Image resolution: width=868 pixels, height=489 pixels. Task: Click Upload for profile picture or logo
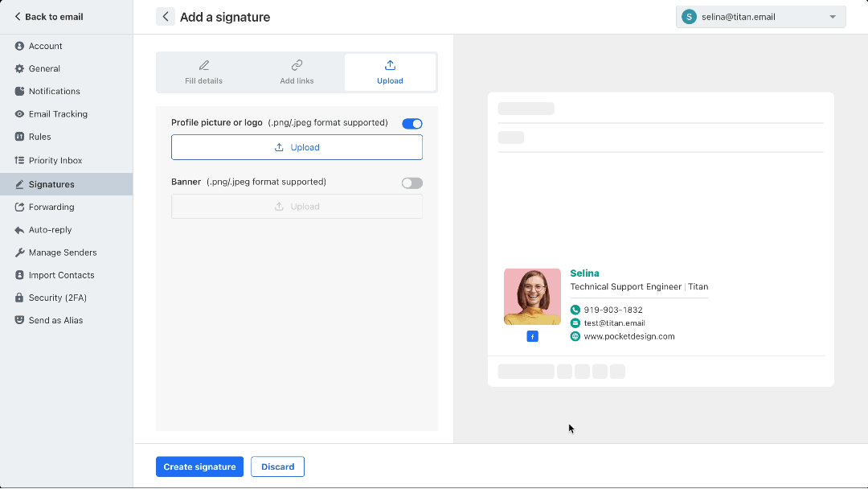click(x=297, y=147)
